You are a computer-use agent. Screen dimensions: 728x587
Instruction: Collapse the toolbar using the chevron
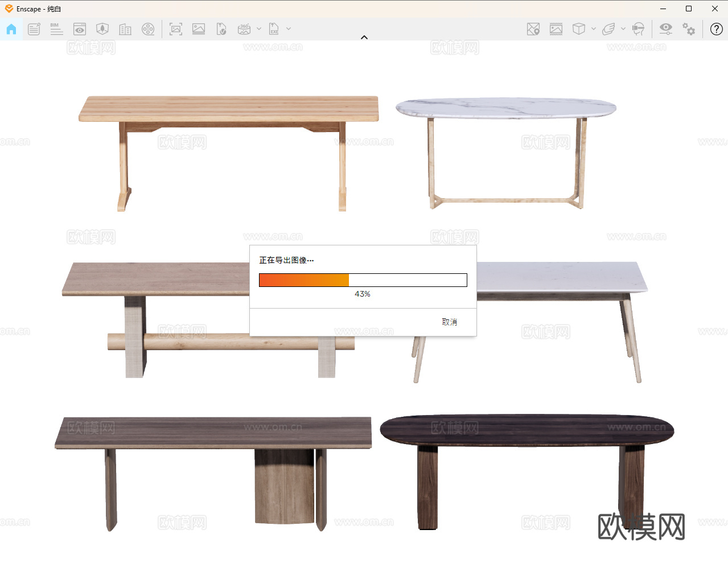(x=364, y=38)
